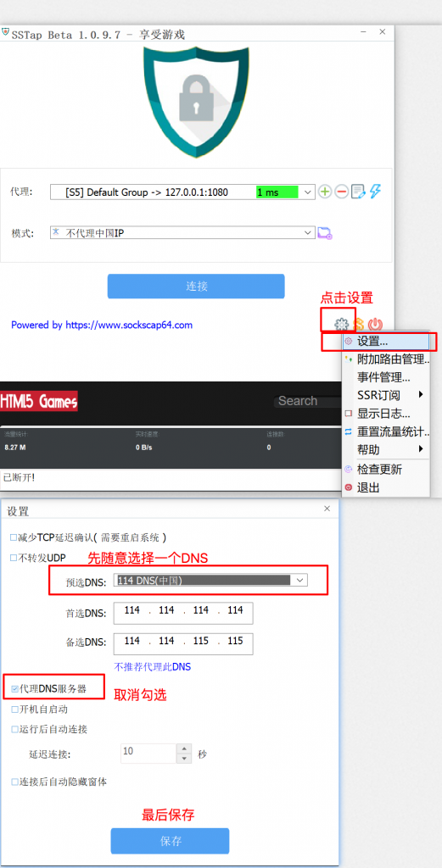The height and width of the screenshot is (868, 442).
Task: Click the blue 连接 button
Action: point(196,287)
